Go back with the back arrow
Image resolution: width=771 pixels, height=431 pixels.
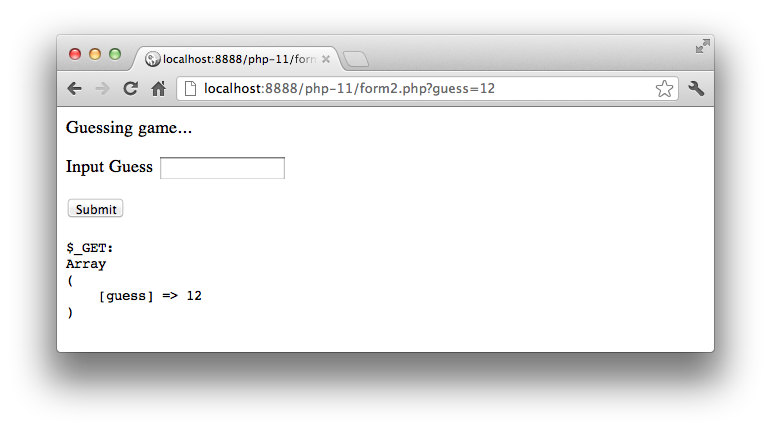(74, 88)
